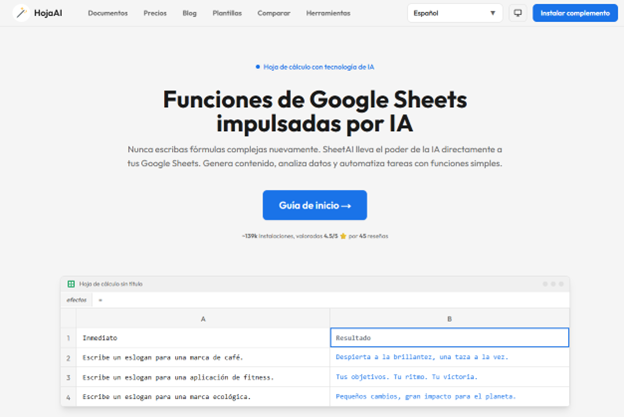Click the HojaAI brand name link
The image size is (624, 417).
coord(48,13)
